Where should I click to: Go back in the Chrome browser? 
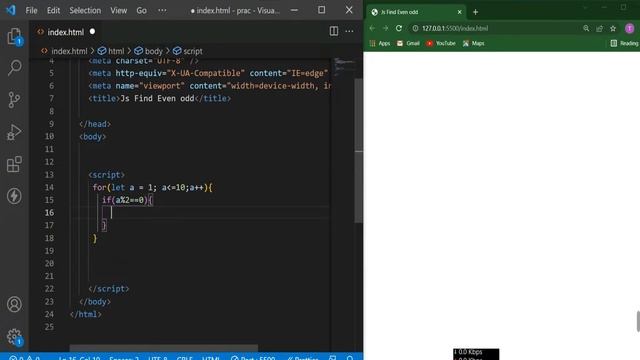[372, 28]
